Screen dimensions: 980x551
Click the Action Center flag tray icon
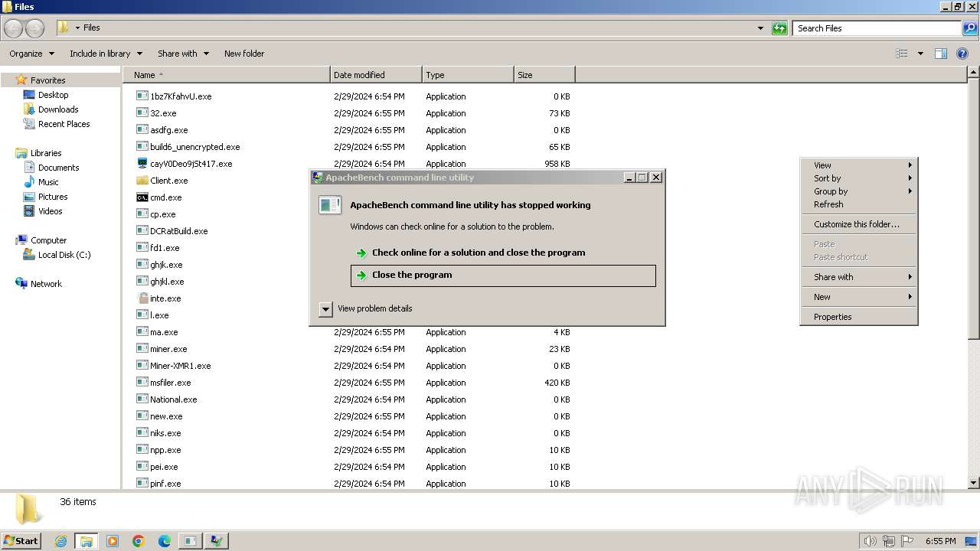pyautogui.click(x=907, y=541)
